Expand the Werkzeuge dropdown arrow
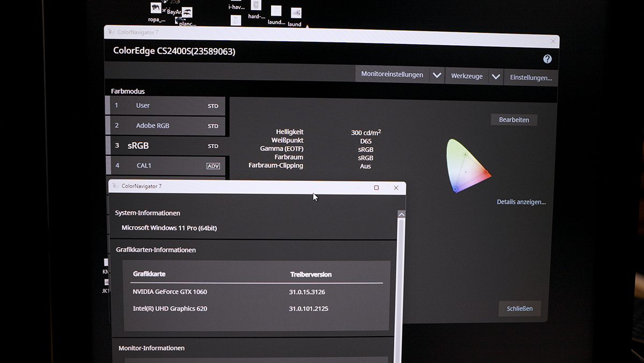Screen dimensions: 644x363 tap(496, 76)
